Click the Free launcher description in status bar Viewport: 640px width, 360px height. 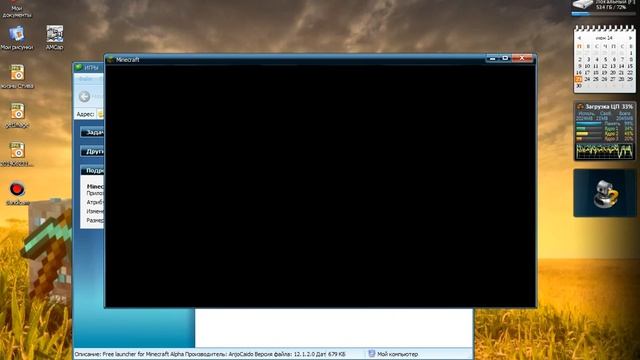[x=210, y=354]
